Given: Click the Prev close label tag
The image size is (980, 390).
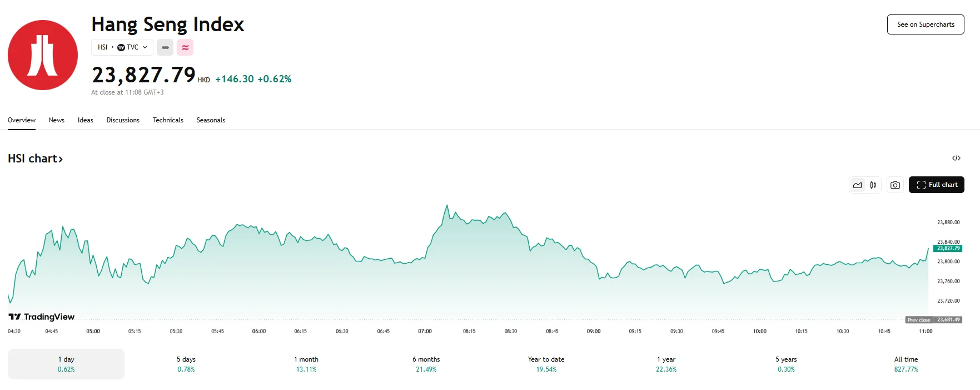Looking at the screenshot, I should pos(919,320).
